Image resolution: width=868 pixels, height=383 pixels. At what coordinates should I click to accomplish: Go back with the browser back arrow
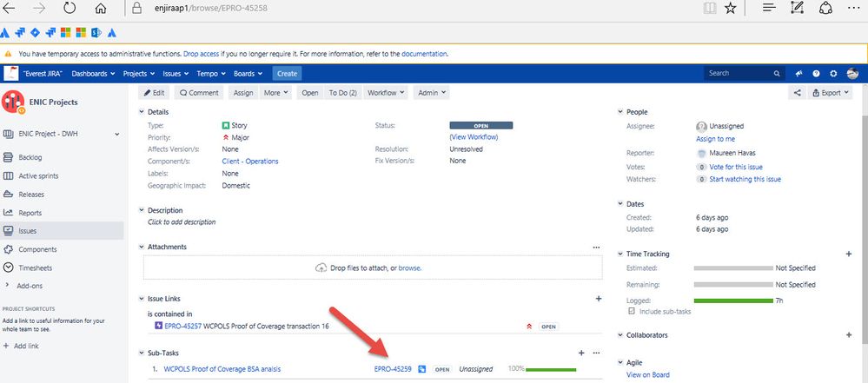click(9, 9)
